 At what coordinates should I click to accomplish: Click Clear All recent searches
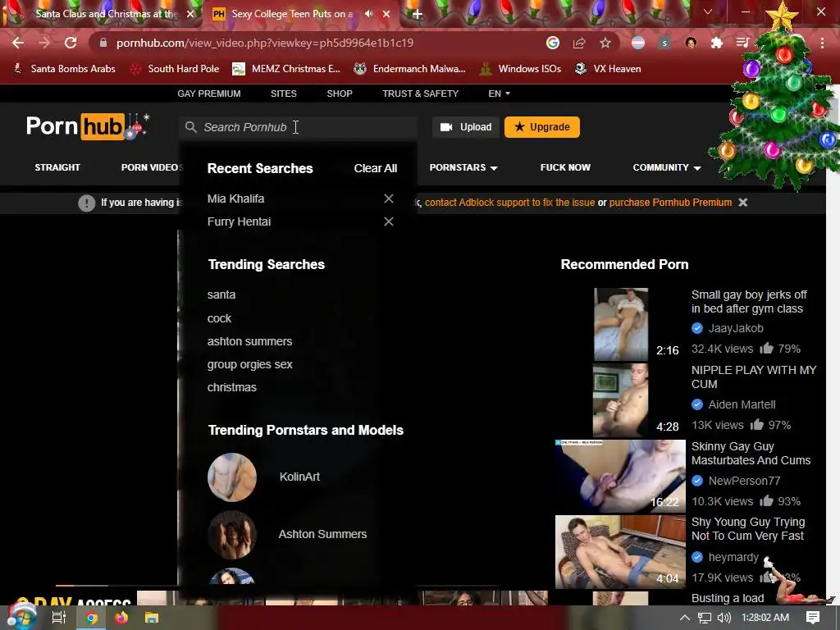point(376,168)
